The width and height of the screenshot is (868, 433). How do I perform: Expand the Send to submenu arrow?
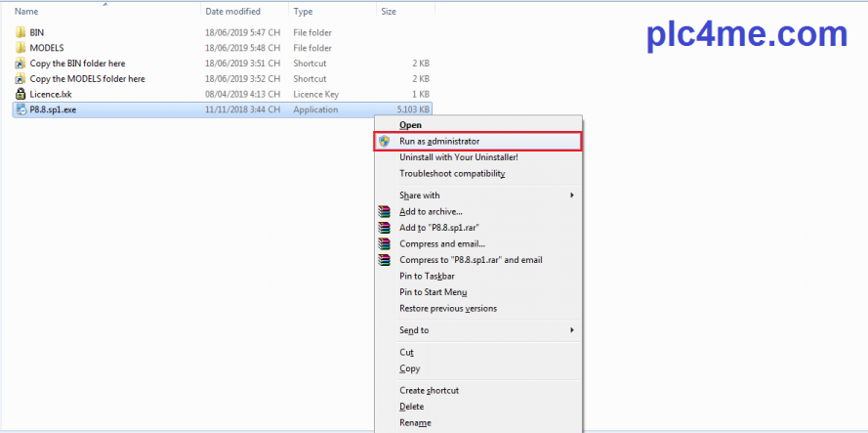[572, 330]
